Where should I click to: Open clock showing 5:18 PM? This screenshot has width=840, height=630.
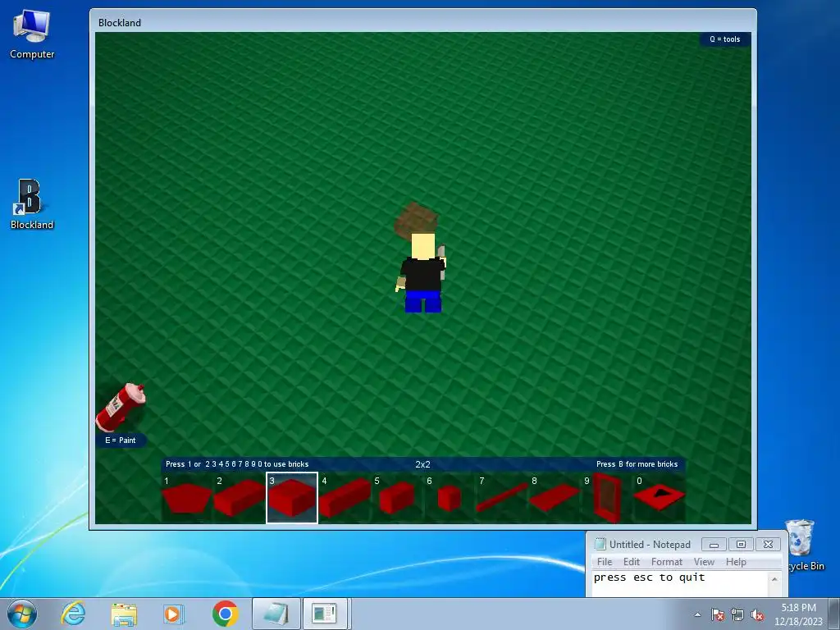click(798, 614)
